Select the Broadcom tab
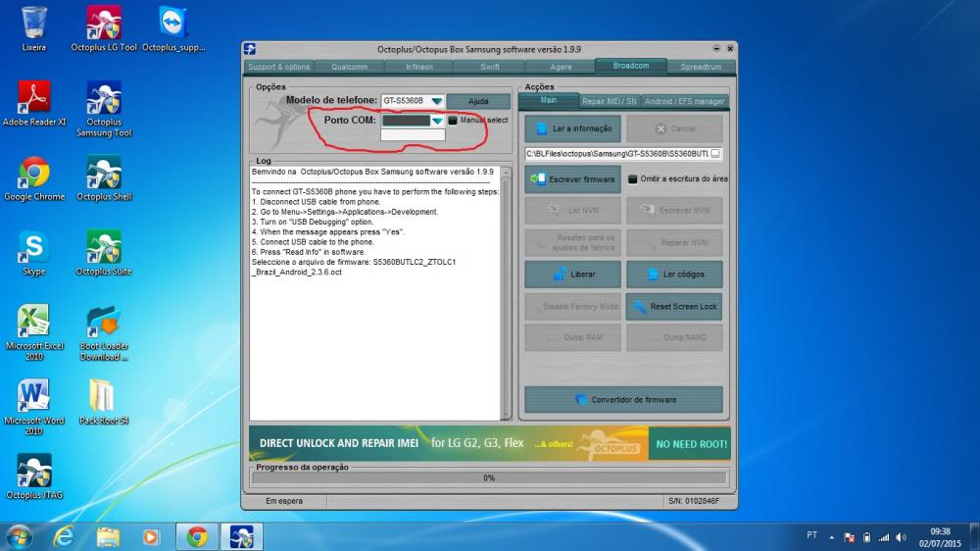 click(630, 66)
